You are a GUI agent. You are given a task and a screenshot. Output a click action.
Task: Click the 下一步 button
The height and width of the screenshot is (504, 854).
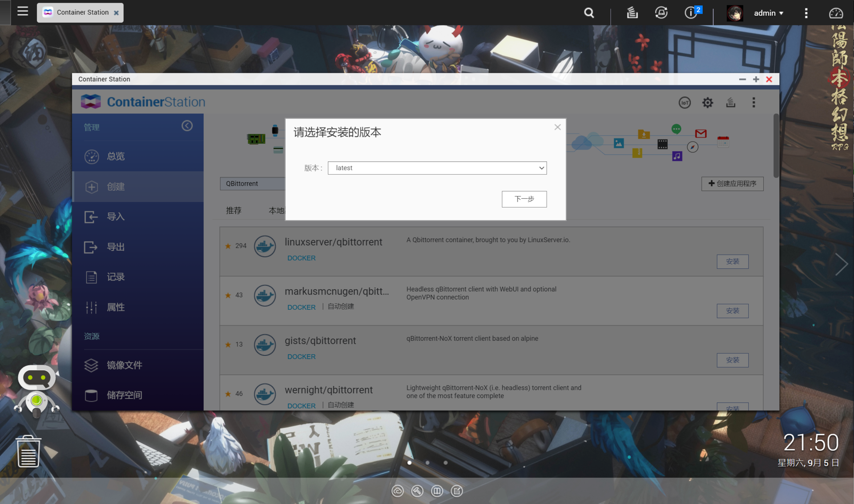[524, 199]
